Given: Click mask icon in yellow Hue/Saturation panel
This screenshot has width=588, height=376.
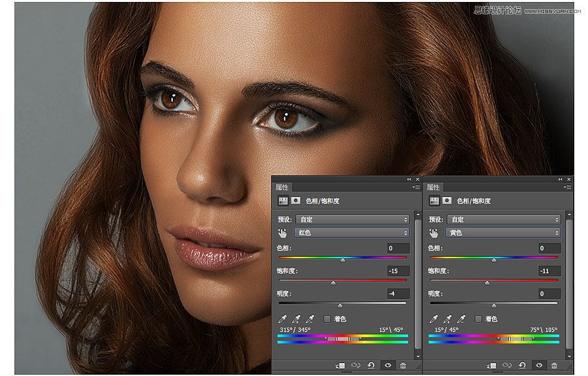Looking at the screenshot, I should click(447, 201).
